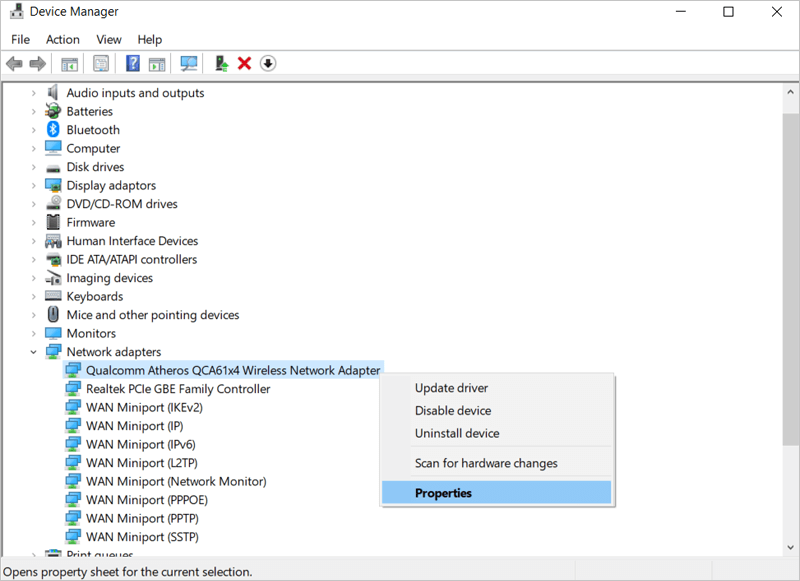Viewport: 800px width, 581px height.
Task: Expand the Keyboards category
Action: pyautogui.click(x=36, y=296)
